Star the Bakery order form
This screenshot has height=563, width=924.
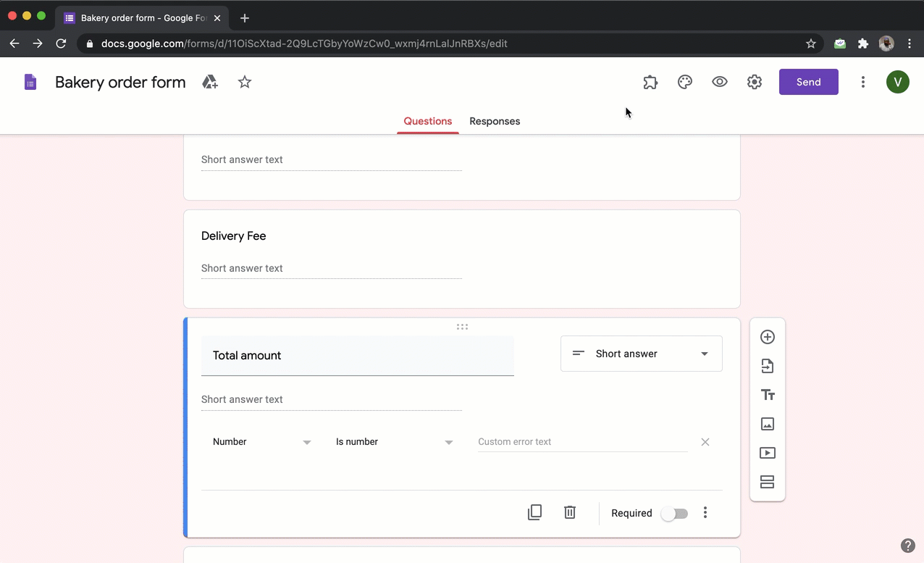point(244,82)
